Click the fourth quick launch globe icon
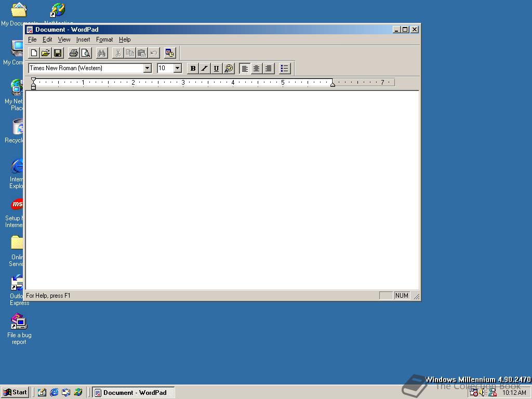Screen dimensions: 532x399 click(78, 393)
